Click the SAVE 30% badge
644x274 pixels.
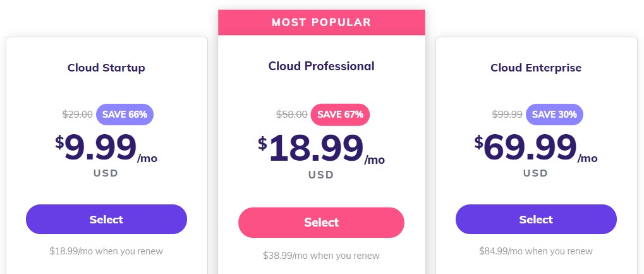click(554, 115)
